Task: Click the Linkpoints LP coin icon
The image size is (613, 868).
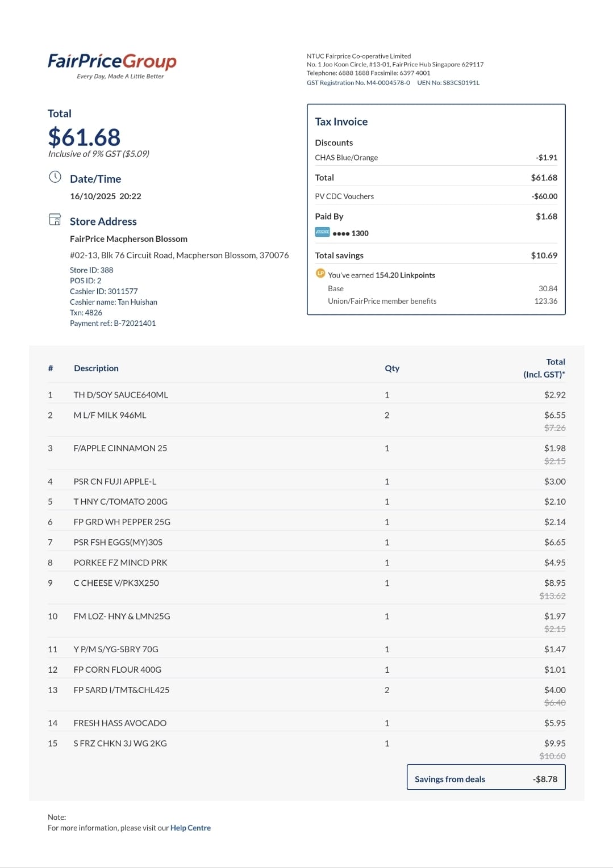Action: click(x=320, y=274)
